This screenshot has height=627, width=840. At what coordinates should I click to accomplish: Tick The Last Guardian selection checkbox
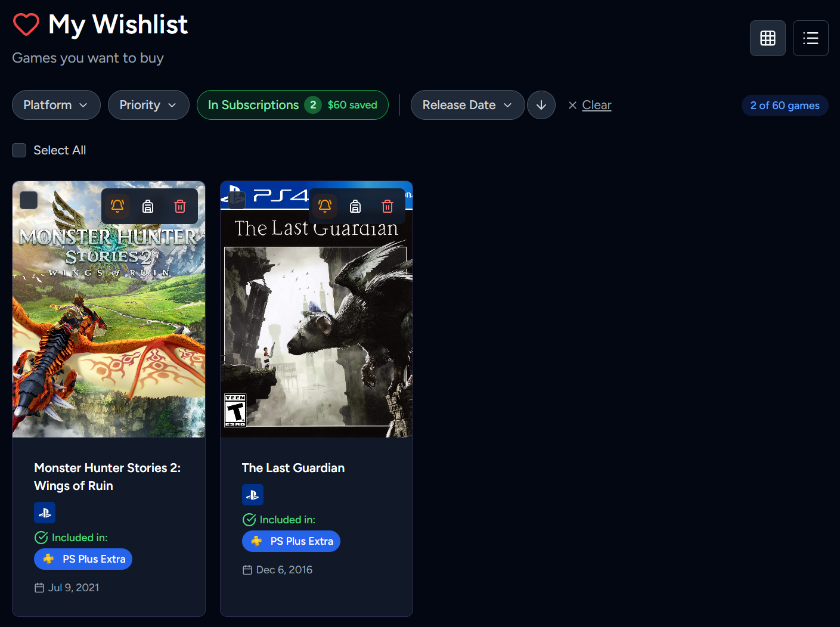click(x=237, y=200)
